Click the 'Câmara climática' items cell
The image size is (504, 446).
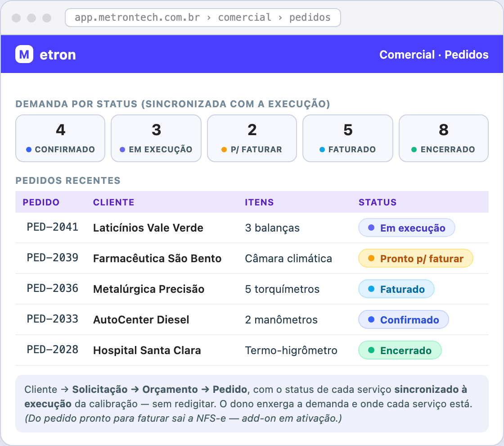[288, 259]
